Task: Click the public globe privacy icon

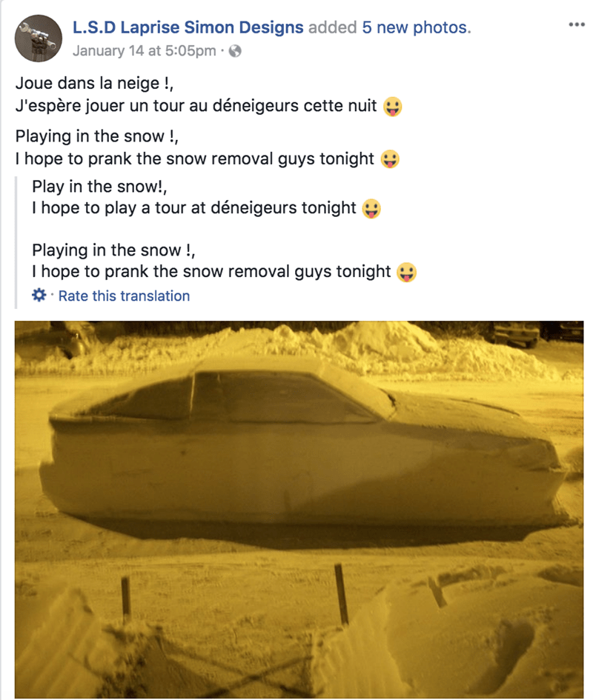Action: pyautogui.click(x=235, y=51)
